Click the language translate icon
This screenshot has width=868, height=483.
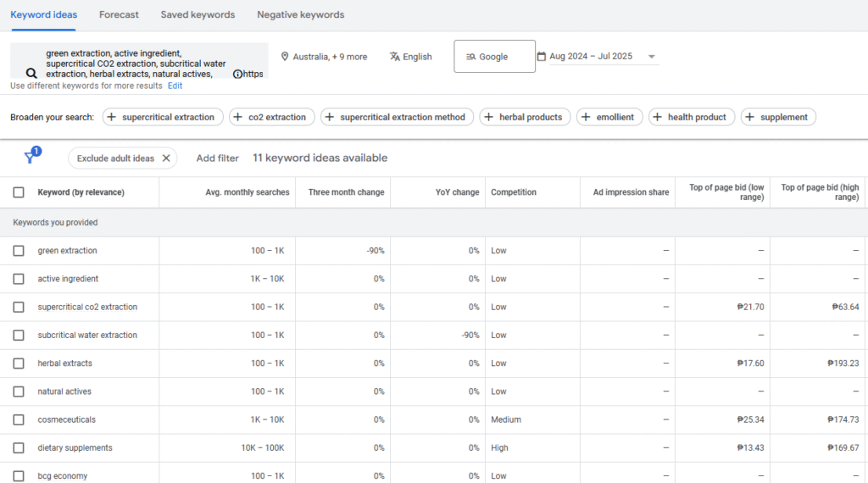(394, 57)
